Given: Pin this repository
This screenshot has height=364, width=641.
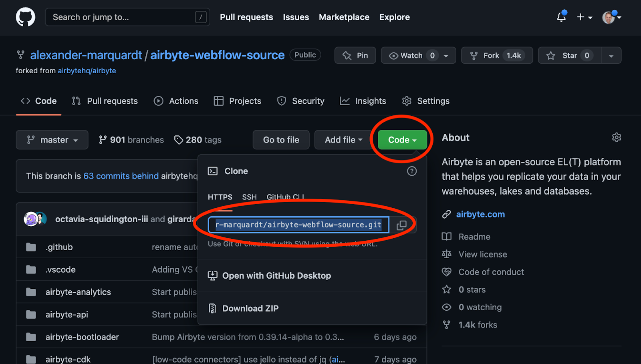Looking at the screenshot, I should pos(355,55).
